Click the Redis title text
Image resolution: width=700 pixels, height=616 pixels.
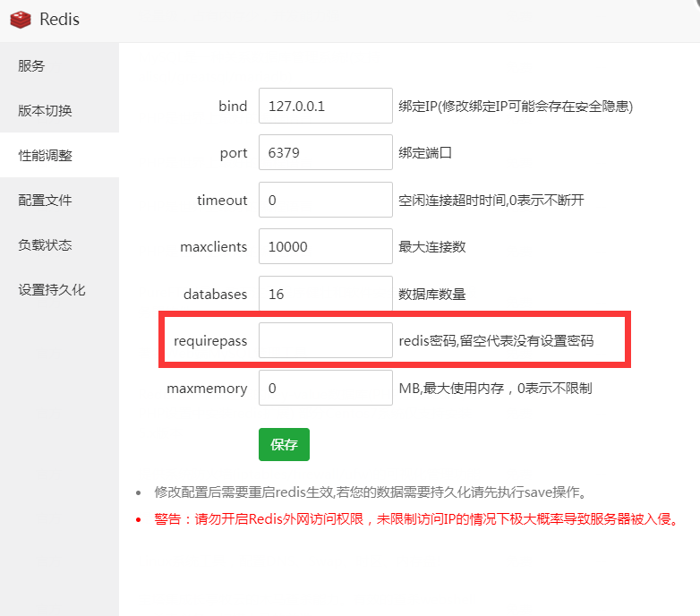point(59,19)
